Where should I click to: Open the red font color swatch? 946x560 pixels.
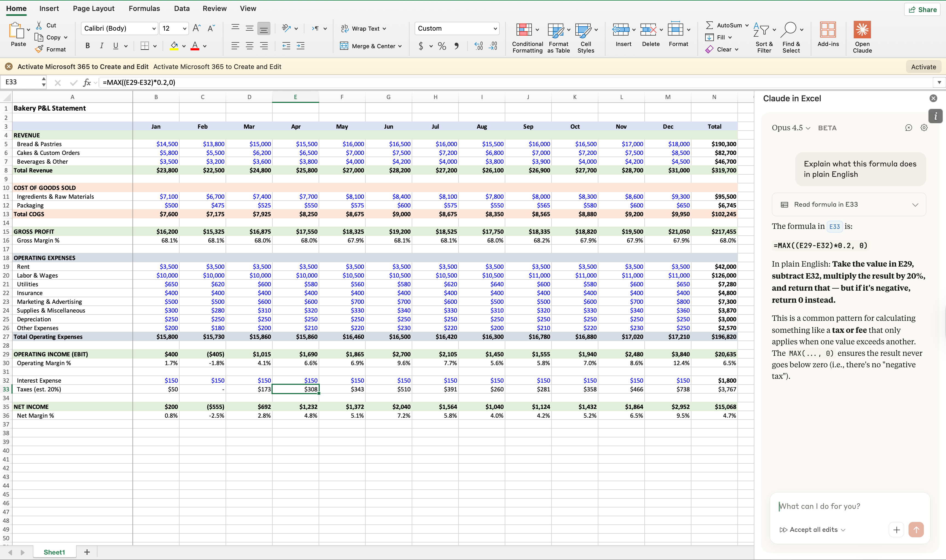click(195, 46)
